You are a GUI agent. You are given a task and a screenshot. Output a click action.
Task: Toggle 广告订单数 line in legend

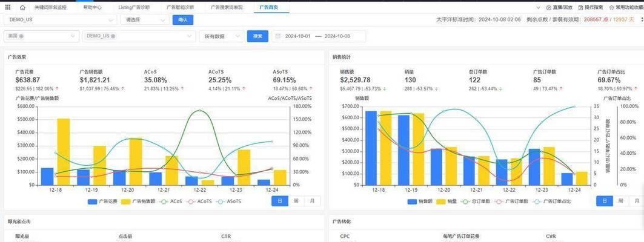(510, 201)
